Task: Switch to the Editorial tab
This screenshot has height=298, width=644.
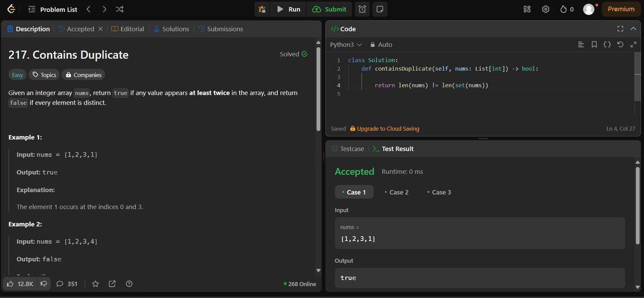Action: [128, 29]
